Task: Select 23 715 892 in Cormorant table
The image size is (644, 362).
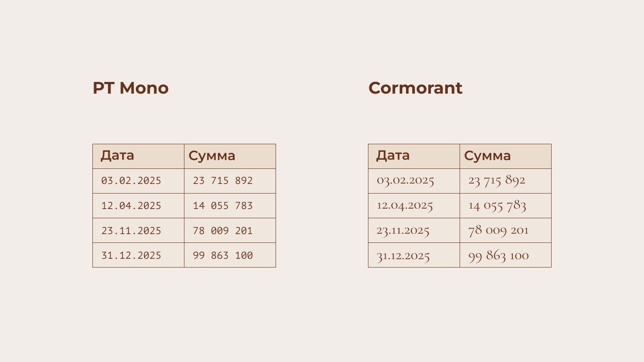Action: pyautogui.click(x=497, y=181)
